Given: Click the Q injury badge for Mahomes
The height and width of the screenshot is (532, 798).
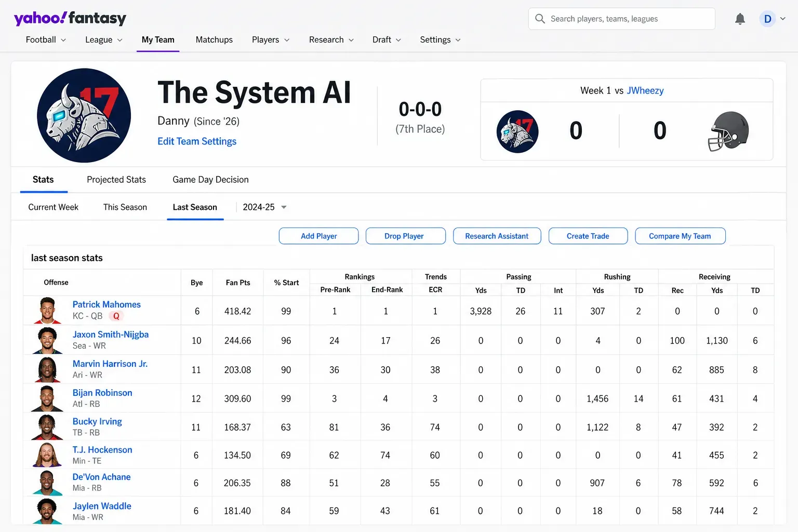Looking at the screenshot, I should [x=116, y=316].
